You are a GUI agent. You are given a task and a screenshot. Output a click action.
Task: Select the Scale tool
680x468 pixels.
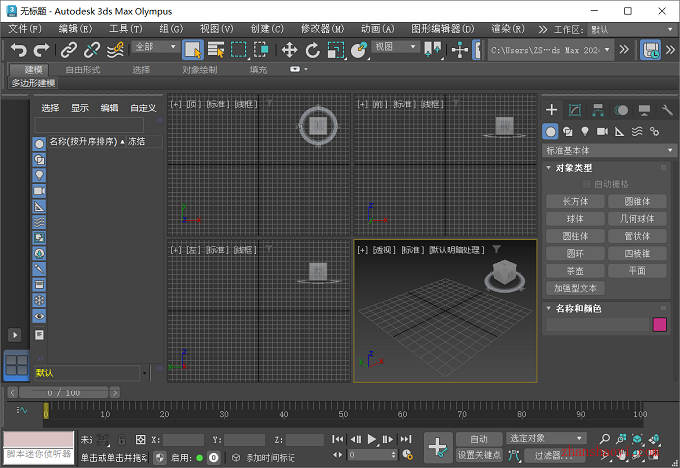coord(336,50)
